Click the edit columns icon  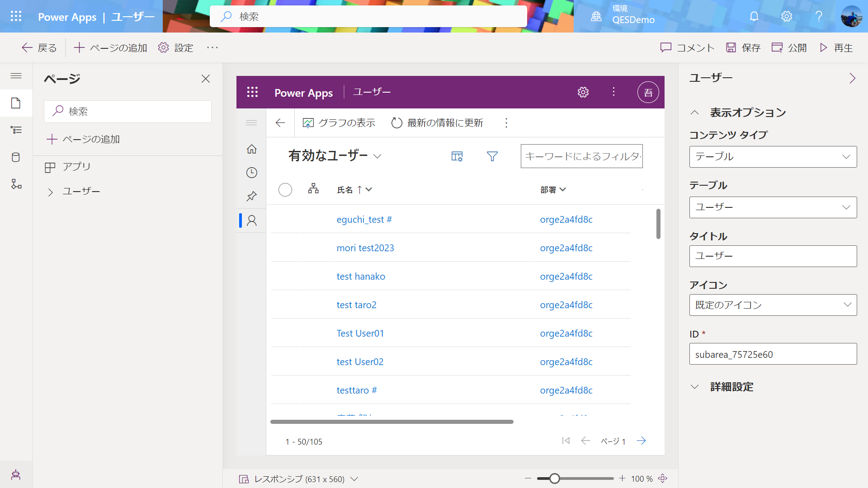457,156
